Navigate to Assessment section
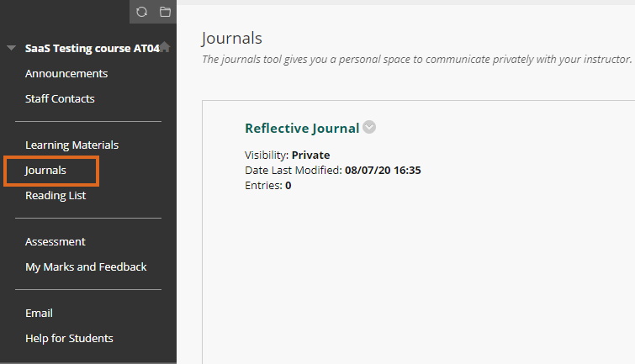This screenshot has height=364, width=635. [x=56, y=242]
